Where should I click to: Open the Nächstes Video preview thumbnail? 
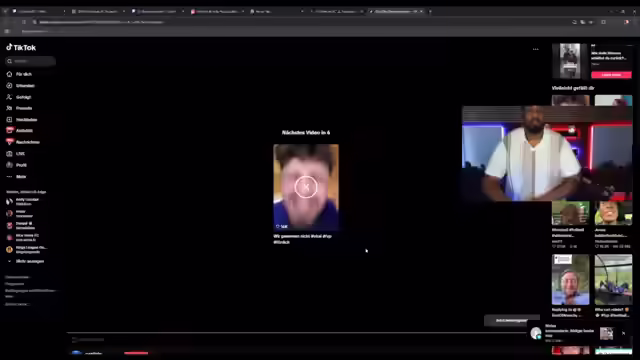tap(306, 187)
